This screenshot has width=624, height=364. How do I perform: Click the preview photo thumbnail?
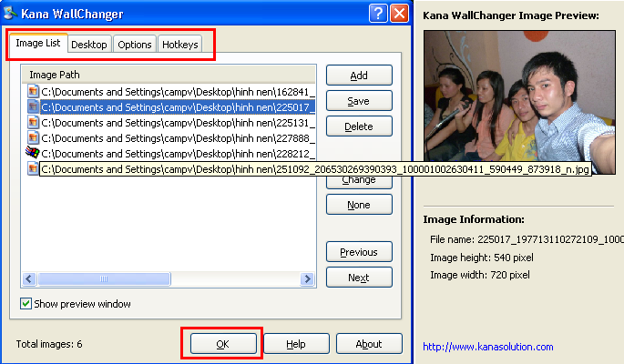tap(519, 103)
